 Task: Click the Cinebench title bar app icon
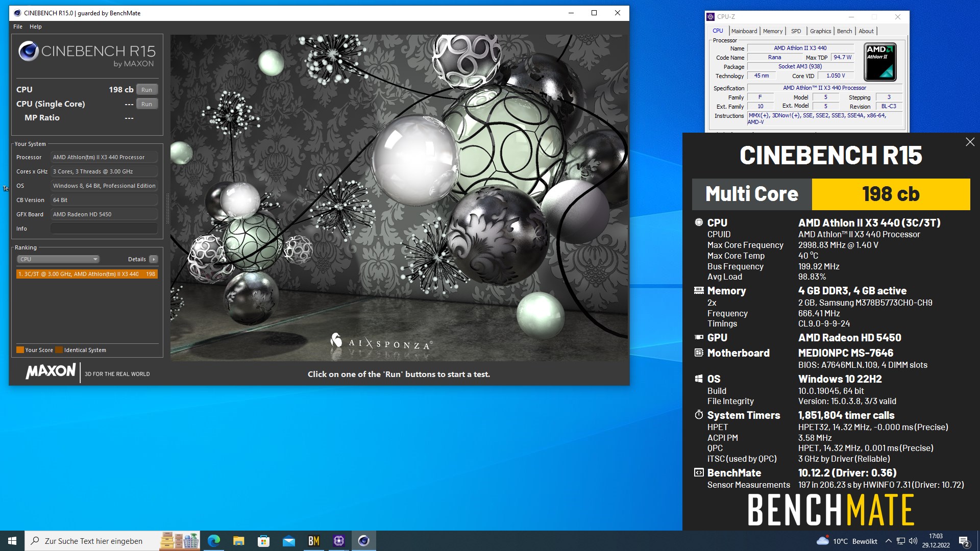17,13
